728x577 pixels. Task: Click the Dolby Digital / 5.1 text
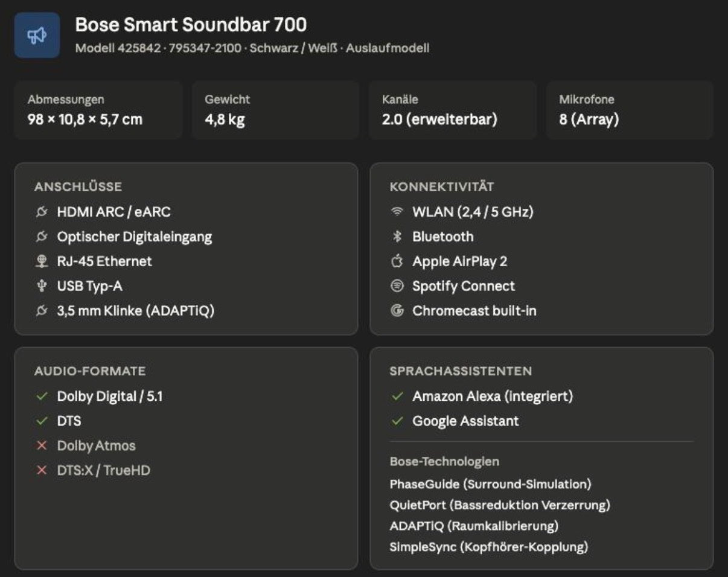[x=110, y=397]
